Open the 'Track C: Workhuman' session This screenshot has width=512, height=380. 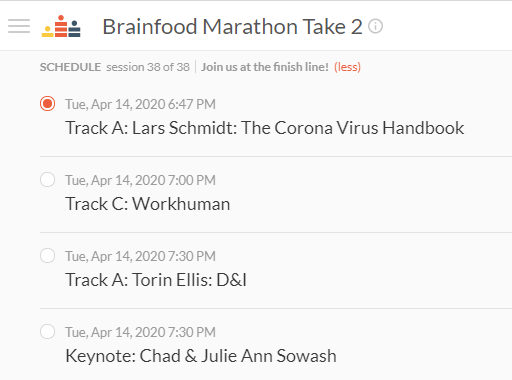point(148,204)
